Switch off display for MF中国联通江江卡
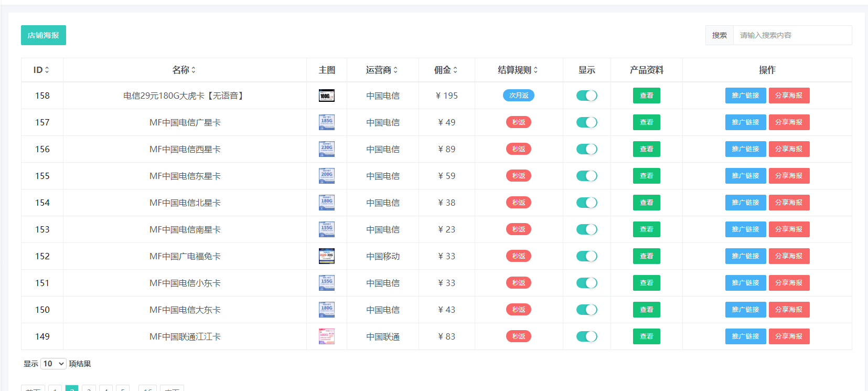The width and height of the screenshot is (868, 391). tap(587, 336)
